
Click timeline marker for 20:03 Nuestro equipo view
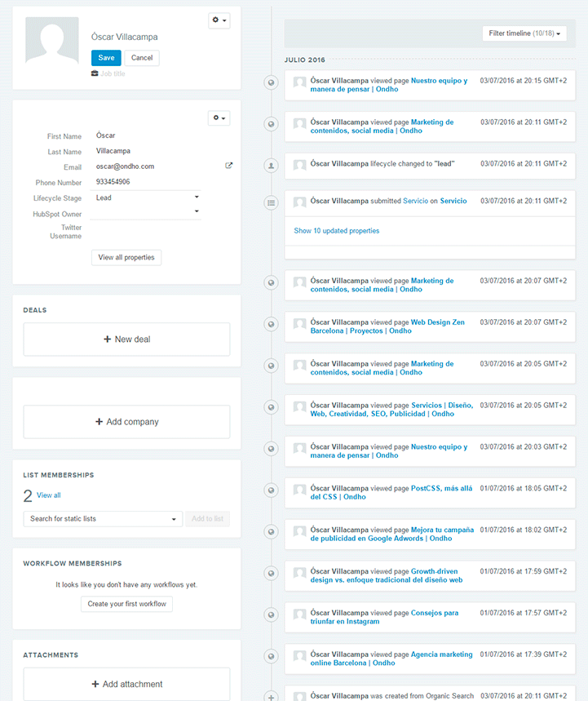(x=272, y=449)
